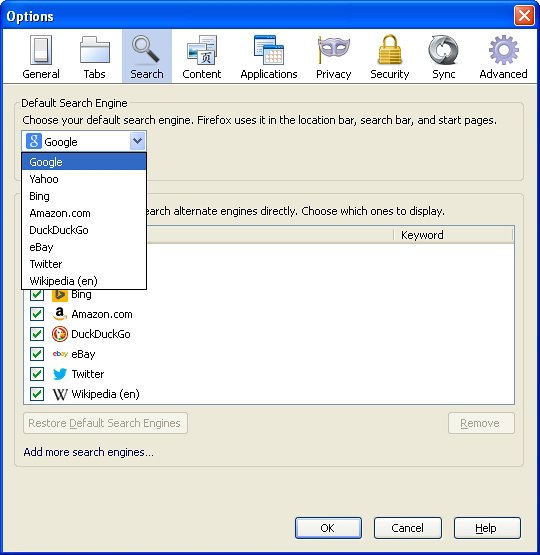Click the Remove button
The width and height of the screenshot is (540, 555).
point(481,423)
